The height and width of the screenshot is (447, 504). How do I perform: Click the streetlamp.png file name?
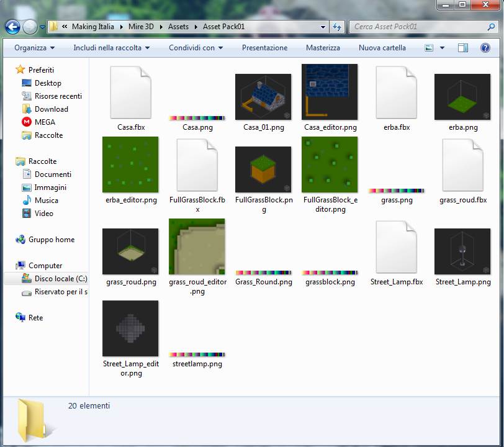pos(197,364)
